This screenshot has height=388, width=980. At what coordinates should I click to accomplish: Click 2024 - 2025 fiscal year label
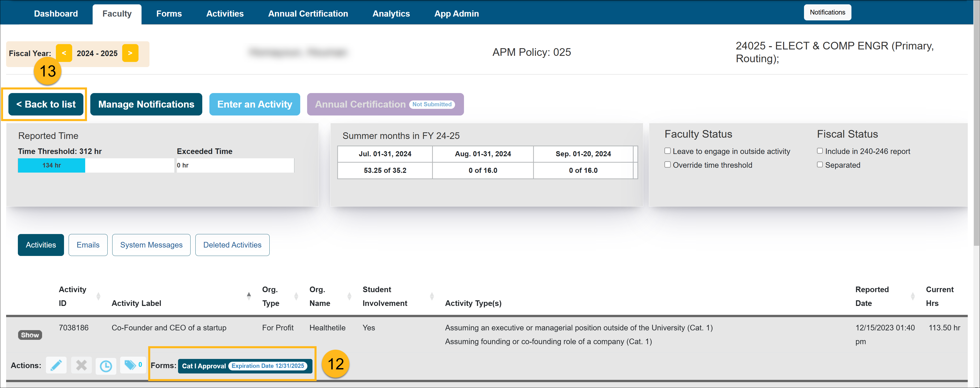tap(97, 53)
